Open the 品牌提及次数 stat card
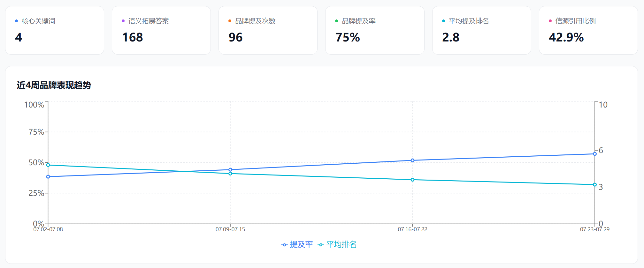The height and width of the screenshot is (268, 644). pos(268,30)
